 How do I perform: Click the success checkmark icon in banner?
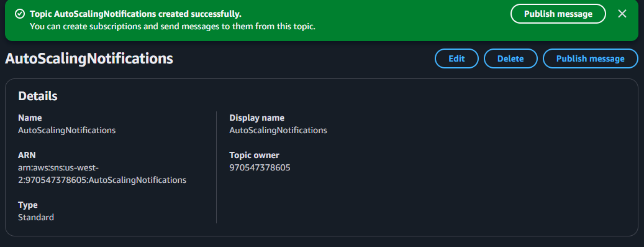[19, 14]
